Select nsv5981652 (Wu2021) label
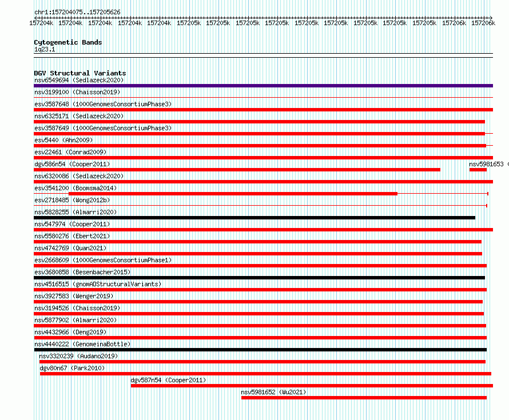 click(x=273, y=392)
